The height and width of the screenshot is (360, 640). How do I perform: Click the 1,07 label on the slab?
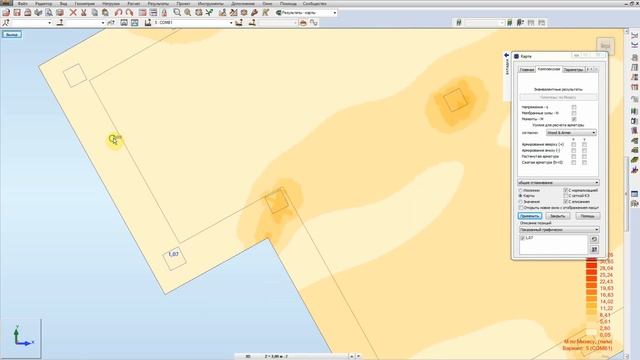tap(173, 254)
